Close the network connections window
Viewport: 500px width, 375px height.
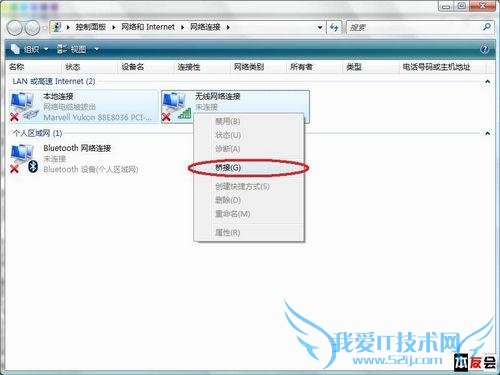(x=482, y=6)
